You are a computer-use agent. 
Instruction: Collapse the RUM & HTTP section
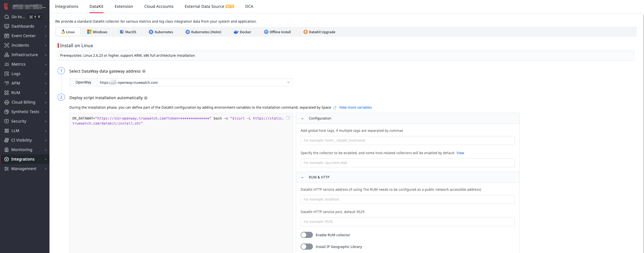pos(302,177)
